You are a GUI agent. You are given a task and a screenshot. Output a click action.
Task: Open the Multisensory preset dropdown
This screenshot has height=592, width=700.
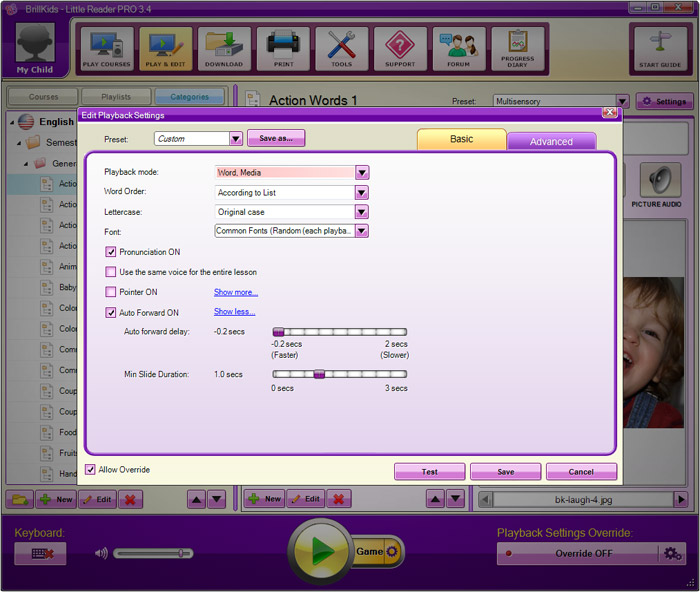point(622,101)
